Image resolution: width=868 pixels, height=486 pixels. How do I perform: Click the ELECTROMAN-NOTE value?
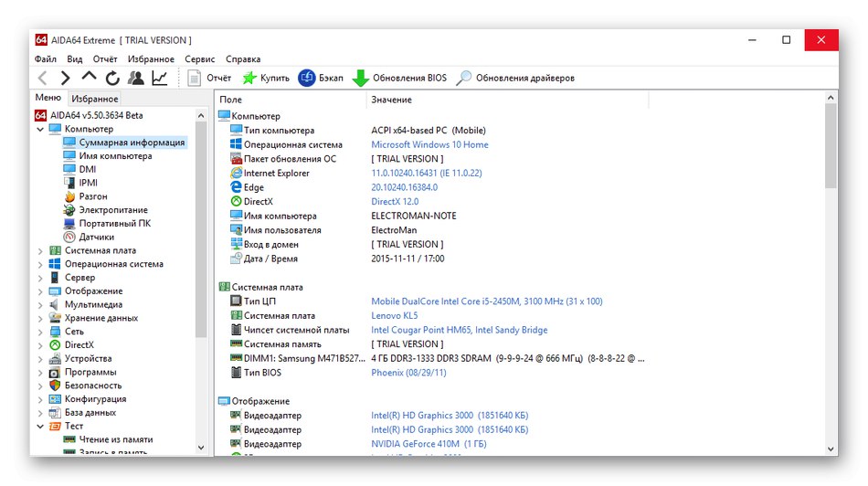[x=414, y=216]
